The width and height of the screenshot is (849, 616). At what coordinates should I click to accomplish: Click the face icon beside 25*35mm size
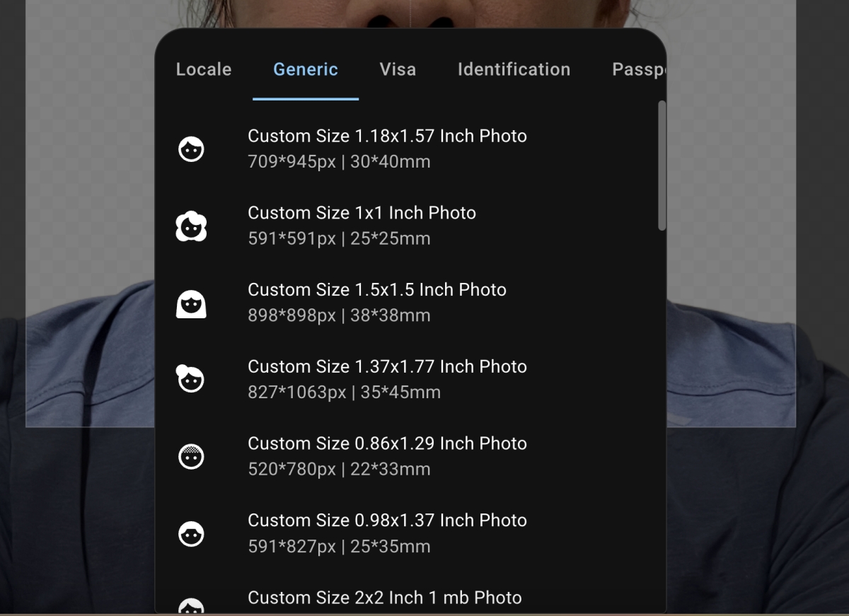191,534
